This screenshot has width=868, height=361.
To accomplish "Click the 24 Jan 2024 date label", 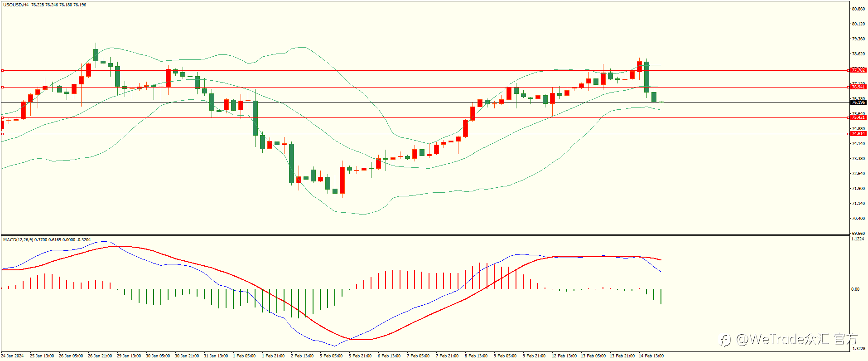I will point(12,356).
